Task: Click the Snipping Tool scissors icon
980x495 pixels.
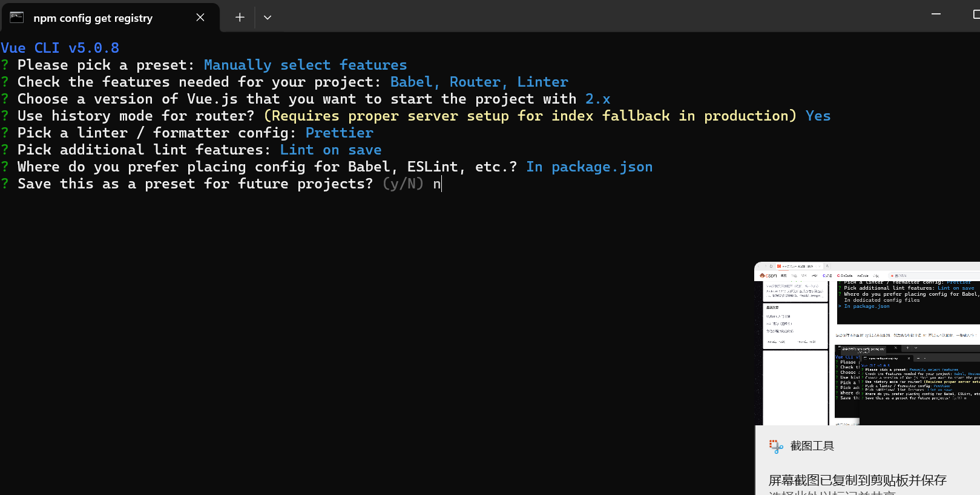Action: tap(775, 447)
